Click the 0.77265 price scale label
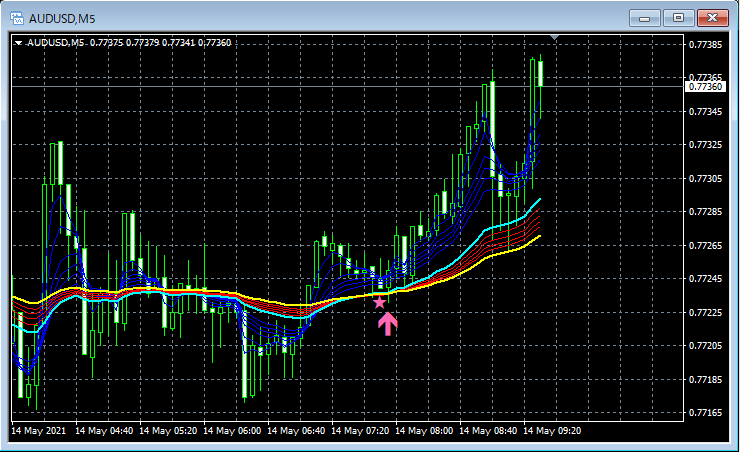Viewport: 741px width, 452px height. 705,245
